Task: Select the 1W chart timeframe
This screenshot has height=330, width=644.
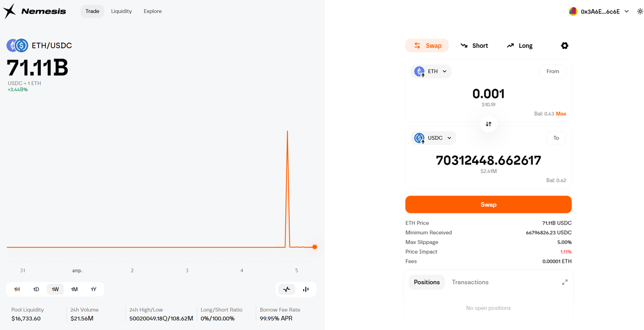Action: (55, 289)
